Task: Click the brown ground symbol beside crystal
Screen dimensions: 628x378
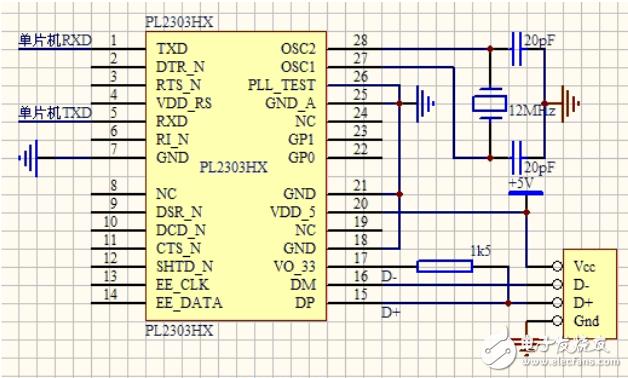Action: click(570, 104)
